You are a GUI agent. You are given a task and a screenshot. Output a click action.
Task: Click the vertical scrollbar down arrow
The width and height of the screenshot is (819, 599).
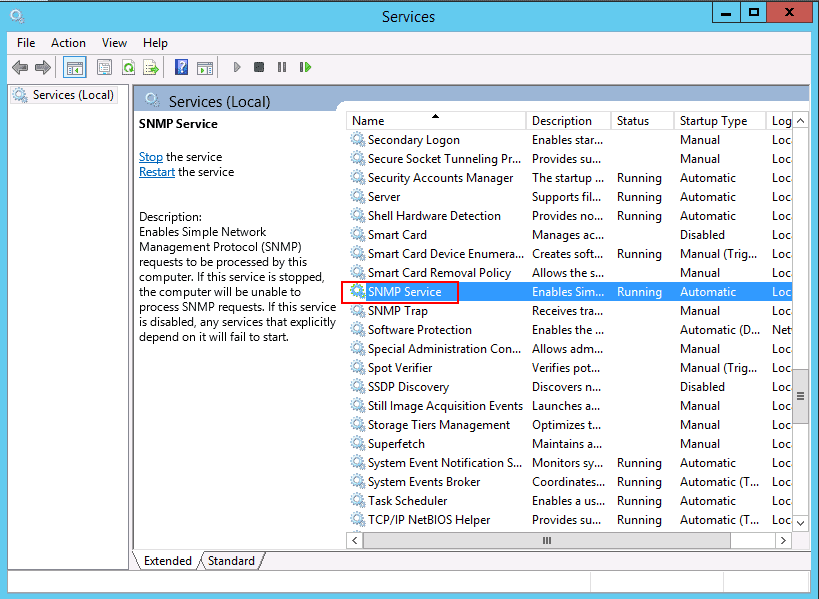pos(800,522)
